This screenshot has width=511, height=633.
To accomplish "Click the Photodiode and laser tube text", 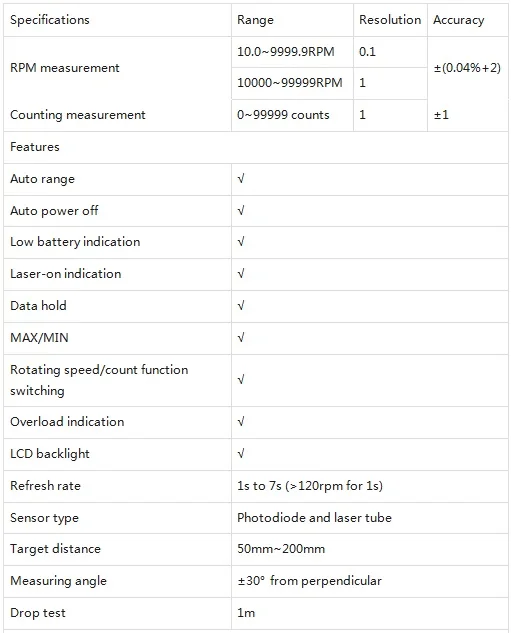I will coord(314,518).
